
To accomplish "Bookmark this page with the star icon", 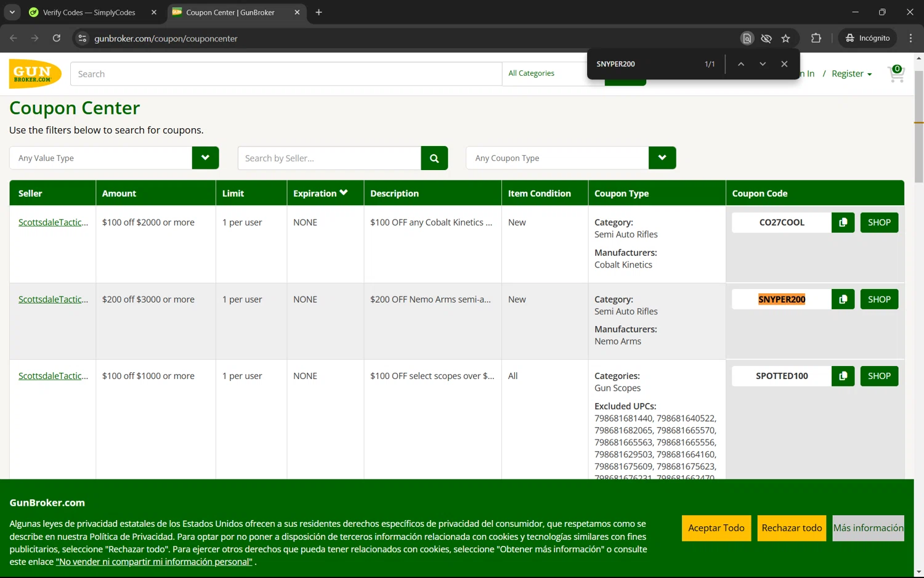I will (x=785, y=38).
